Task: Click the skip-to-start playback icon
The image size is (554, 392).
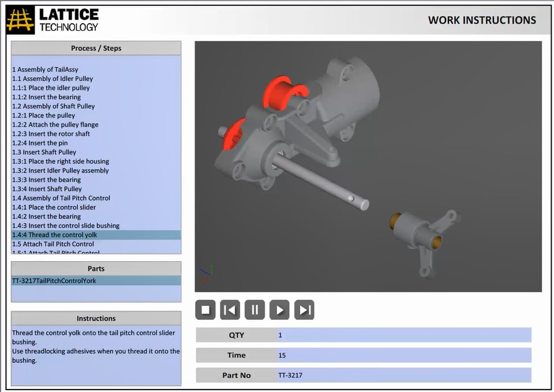Action: [x=230, y=310]
